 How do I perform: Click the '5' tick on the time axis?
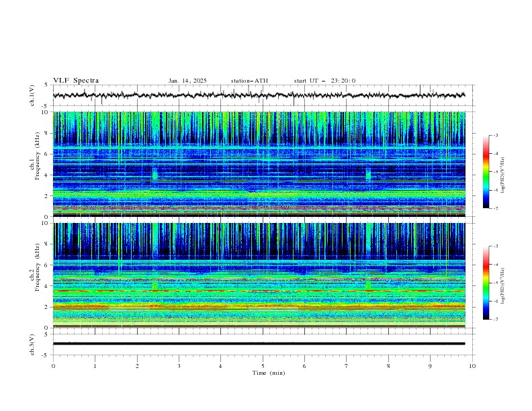pos(263,366)
